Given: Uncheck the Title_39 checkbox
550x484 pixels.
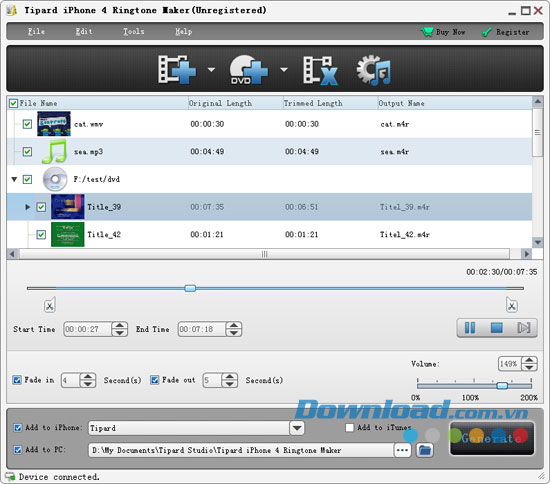Looking at the screenshot, I should [41, 207].
